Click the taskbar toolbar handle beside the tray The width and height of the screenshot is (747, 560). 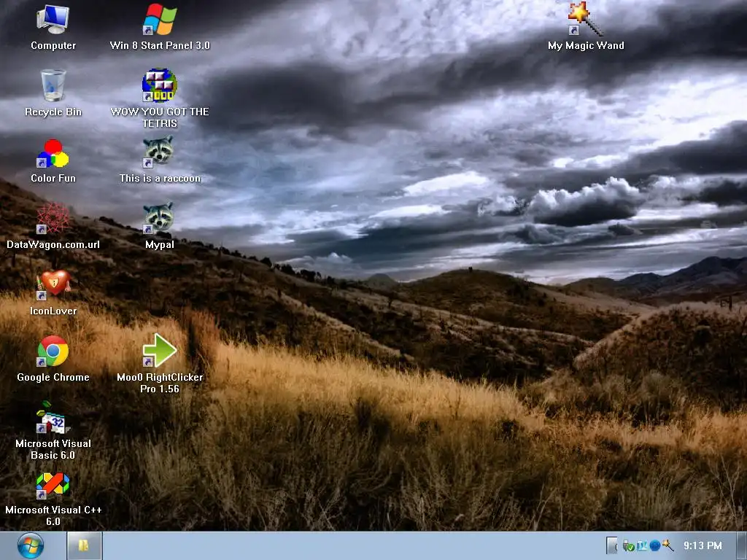(x=612, y=545)
